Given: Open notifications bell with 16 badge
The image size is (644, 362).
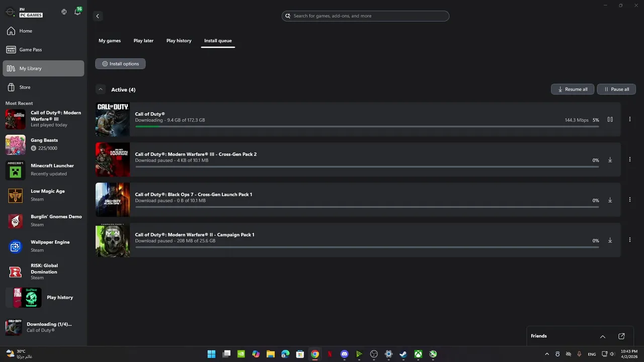Looking at the screenshot, I should click(x=77, y=12).
